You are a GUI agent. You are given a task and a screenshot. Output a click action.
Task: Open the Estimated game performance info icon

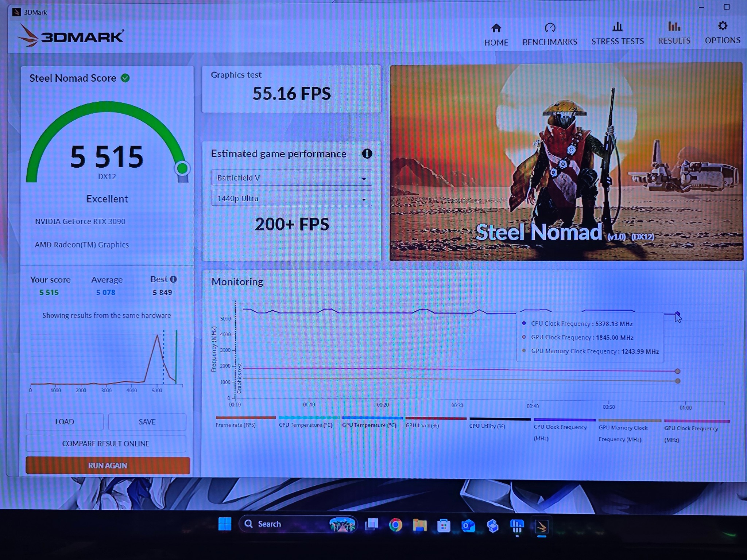click(367, 153)
